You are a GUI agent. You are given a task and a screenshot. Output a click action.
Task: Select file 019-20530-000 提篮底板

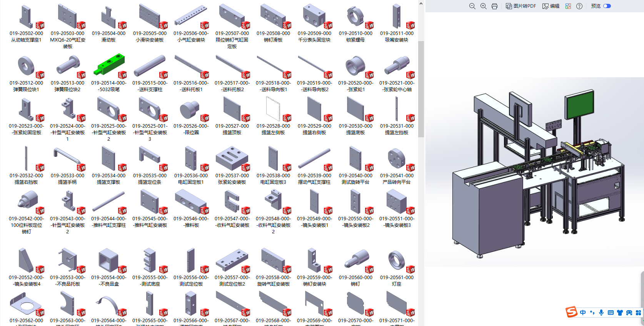(x=355, y=116)
